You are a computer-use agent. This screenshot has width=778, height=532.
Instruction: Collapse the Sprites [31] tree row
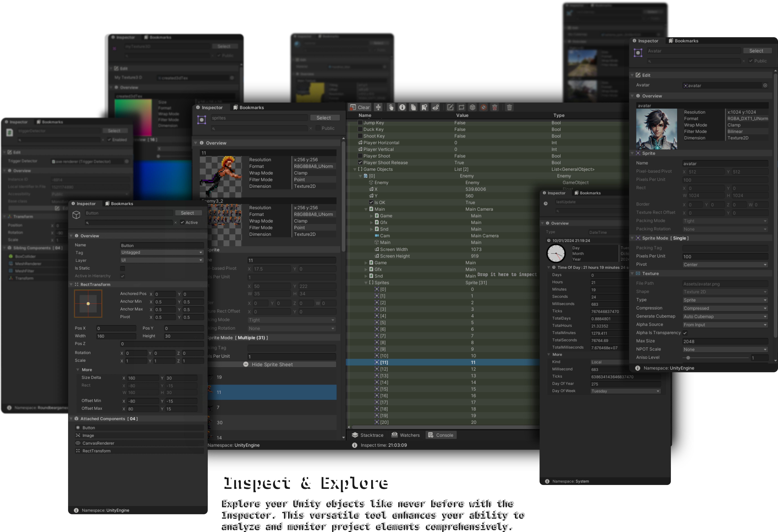366,283
